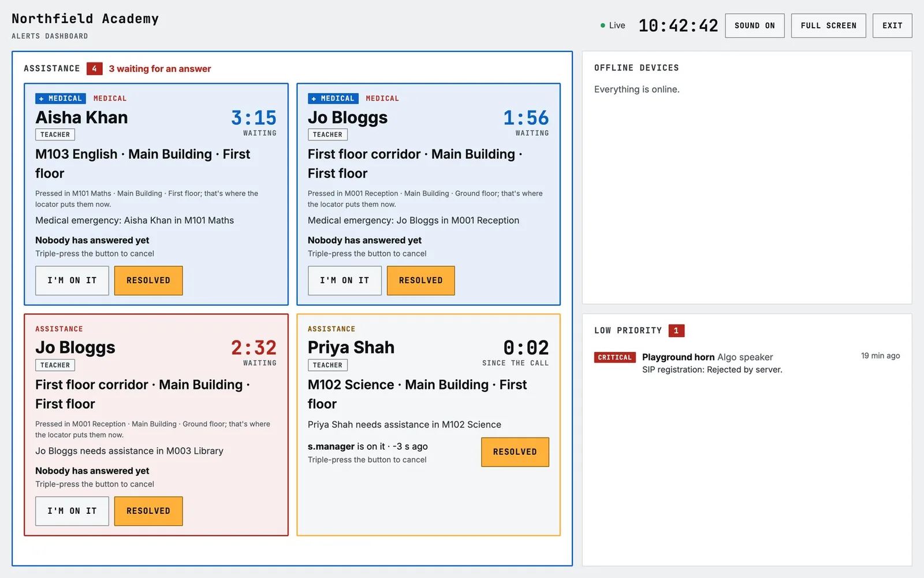This screenshot has width=924, height=578.
Task: Click the red 4 count badge beside ASSISTANCE
Action: (95, 68)
